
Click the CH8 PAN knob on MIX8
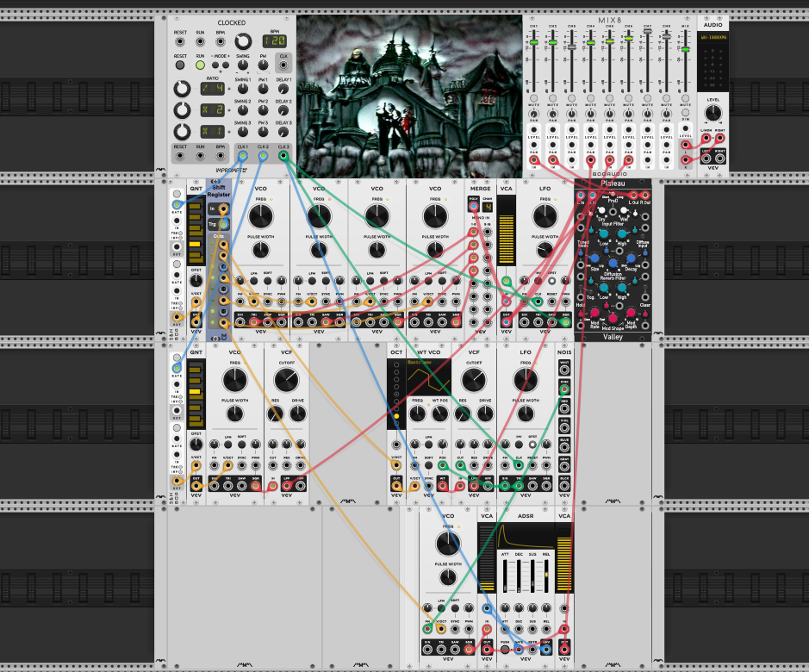(667, 114)
